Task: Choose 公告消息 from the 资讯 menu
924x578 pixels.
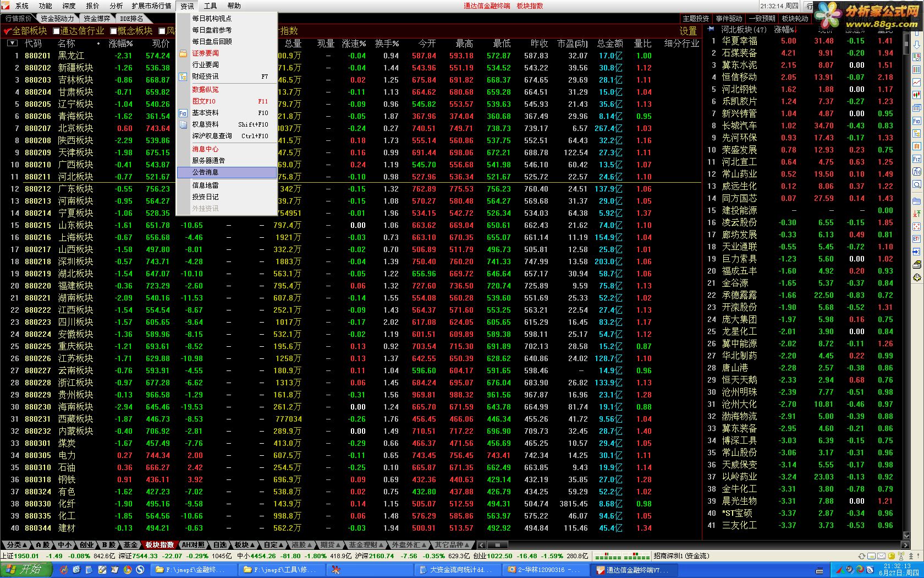Action: point(227,172)
